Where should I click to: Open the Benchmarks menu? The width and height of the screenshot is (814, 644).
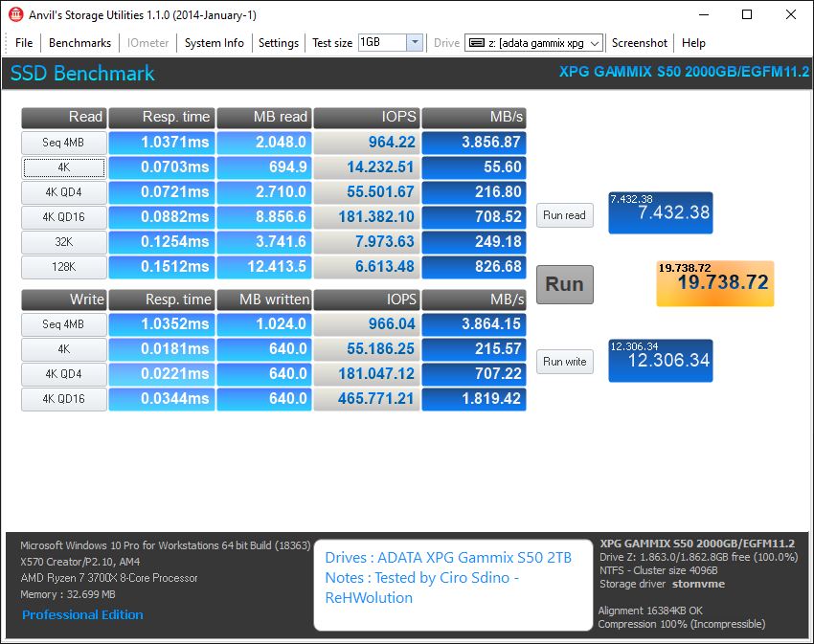pos(79,43)
